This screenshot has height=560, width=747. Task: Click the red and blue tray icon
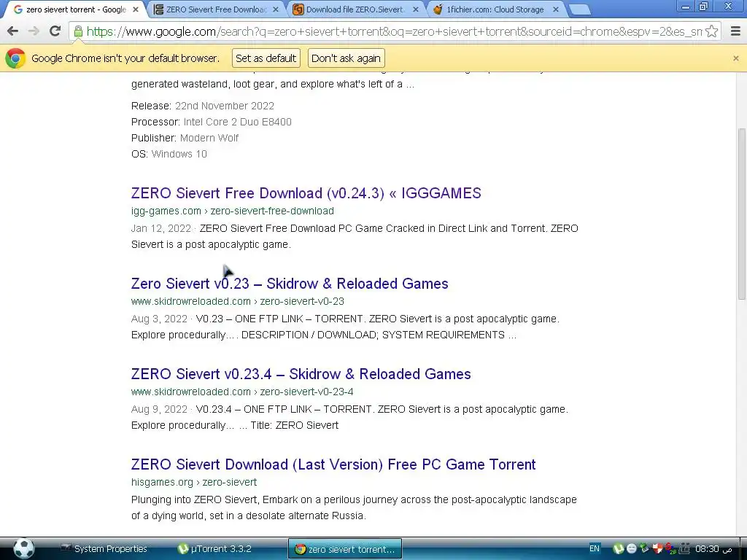[670, 549]
